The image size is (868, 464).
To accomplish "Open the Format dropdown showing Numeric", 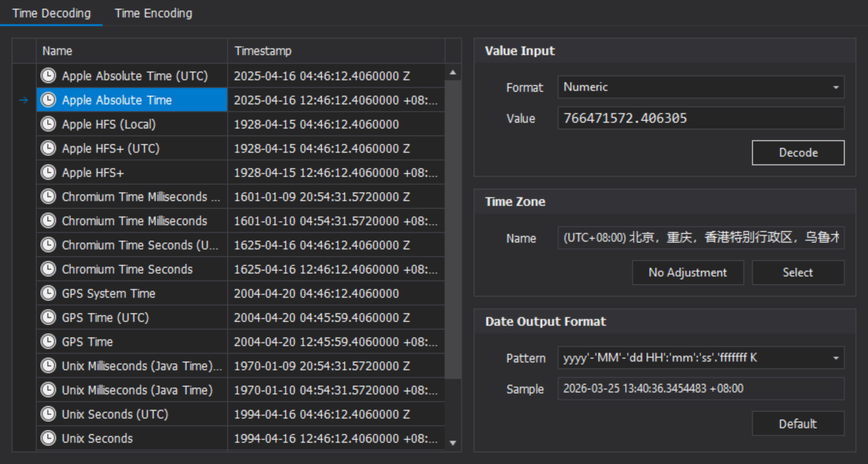I will [x=700, y=87].
